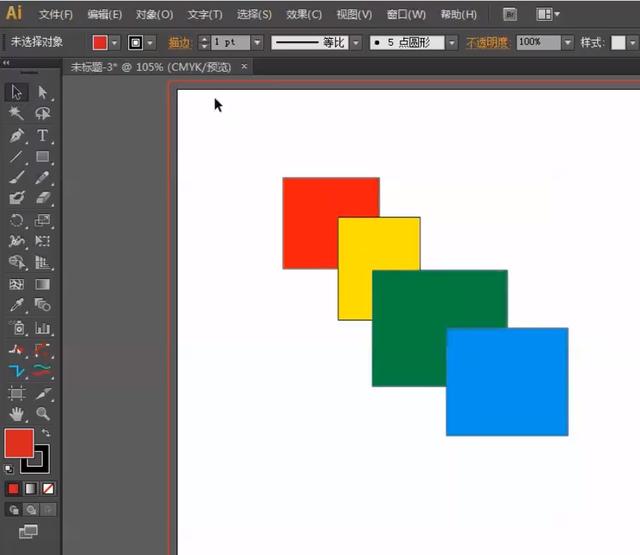Click the red Fill box in toolbox
The image size is (640, 555).
coord(19,443)
